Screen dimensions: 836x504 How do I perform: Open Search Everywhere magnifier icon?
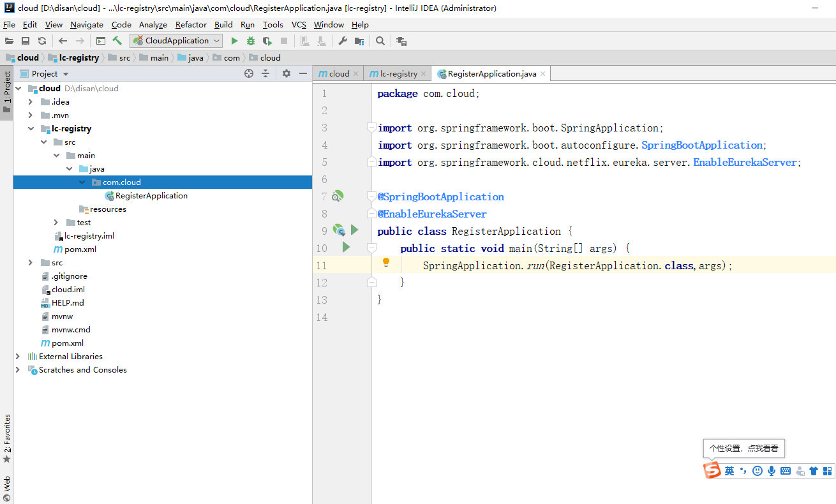pos(380,40)
